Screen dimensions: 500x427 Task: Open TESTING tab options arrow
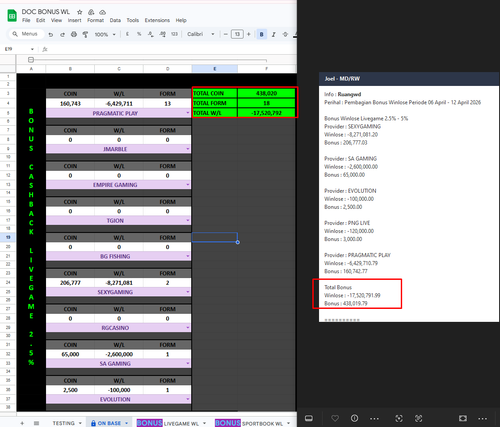(80, 423)
